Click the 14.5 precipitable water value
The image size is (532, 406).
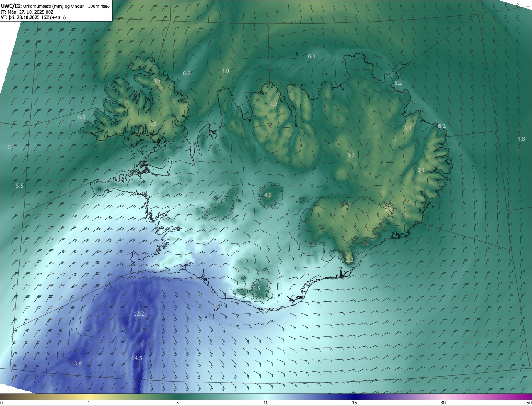pyautogui.click(x=137, y=358)
